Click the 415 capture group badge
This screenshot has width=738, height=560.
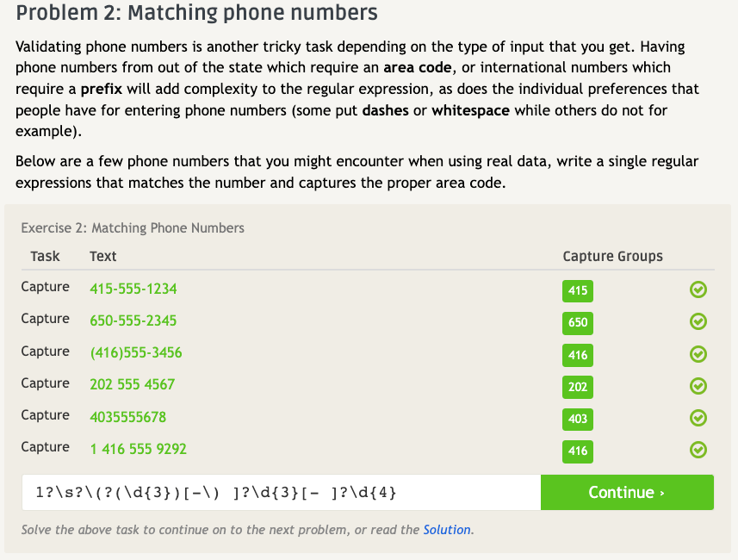(x=578, y=291)
